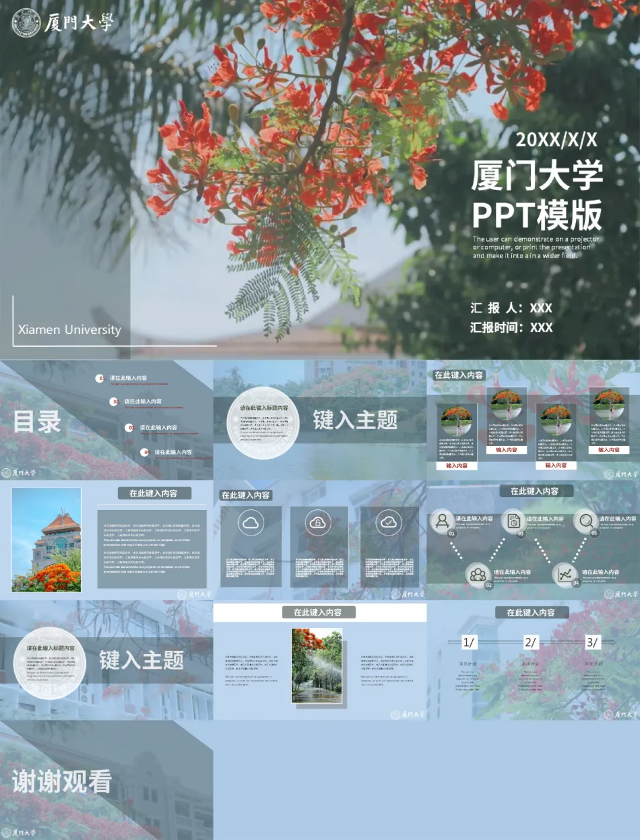The height and width of the screenshot is (840, 640).
Task: Click the 04 bullet in the 目录 slide
Action: point(145,452)
